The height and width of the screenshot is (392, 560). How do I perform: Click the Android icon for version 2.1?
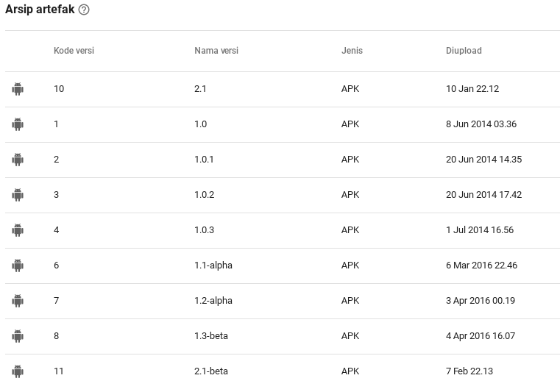[18, 89]
